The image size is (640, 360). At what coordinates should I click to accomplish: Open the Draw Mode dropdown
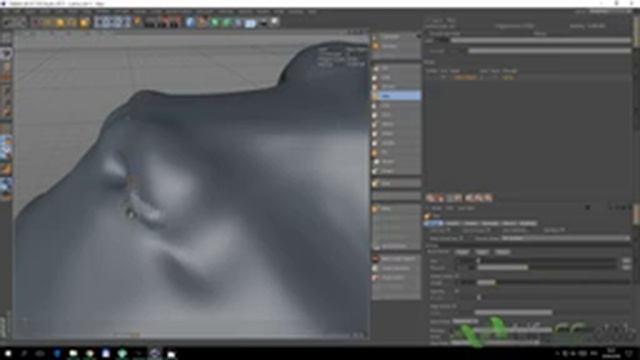(465, 322)
